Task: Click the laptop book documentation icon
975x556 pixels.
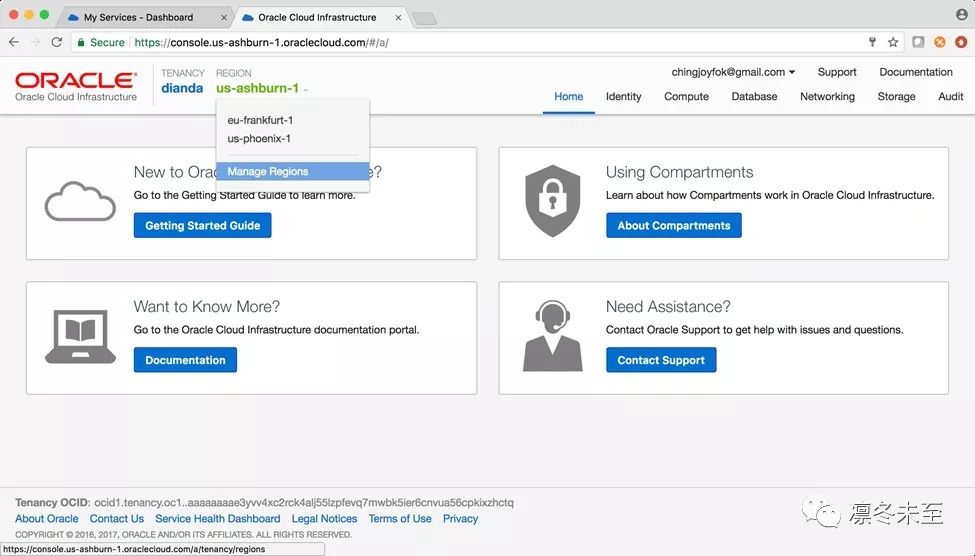Action: pos(80,336)
